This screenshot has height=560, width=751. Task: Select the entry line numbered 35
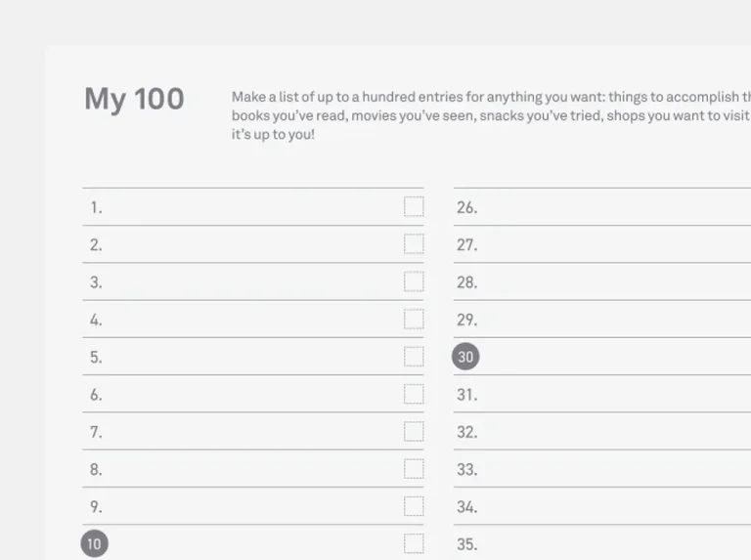click(602, 543)
